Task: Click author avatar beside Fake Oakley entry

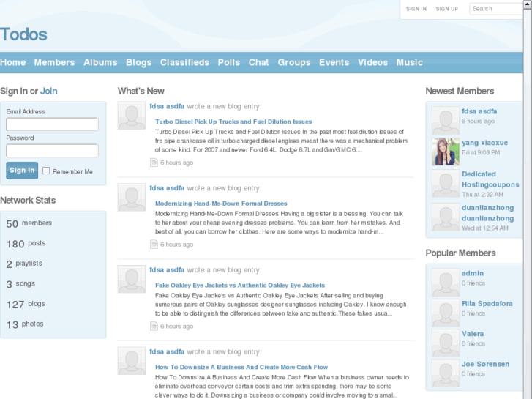Action: coord(132,279)
